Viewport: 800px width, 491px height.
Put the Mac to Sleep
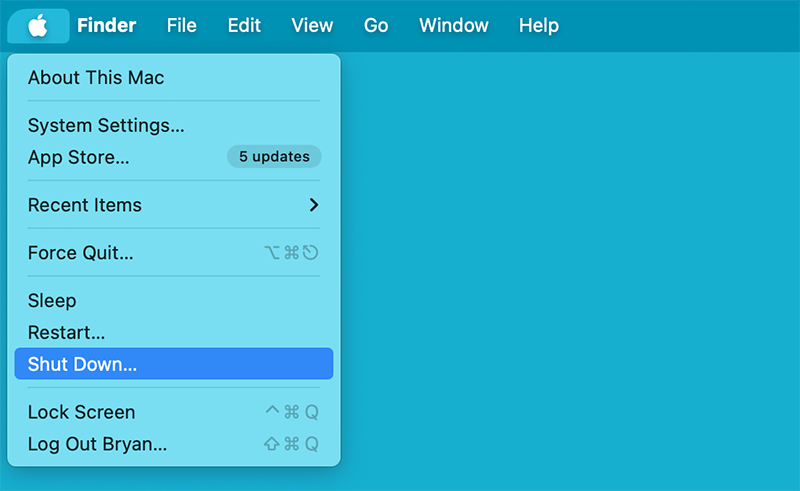pos(52,301)
